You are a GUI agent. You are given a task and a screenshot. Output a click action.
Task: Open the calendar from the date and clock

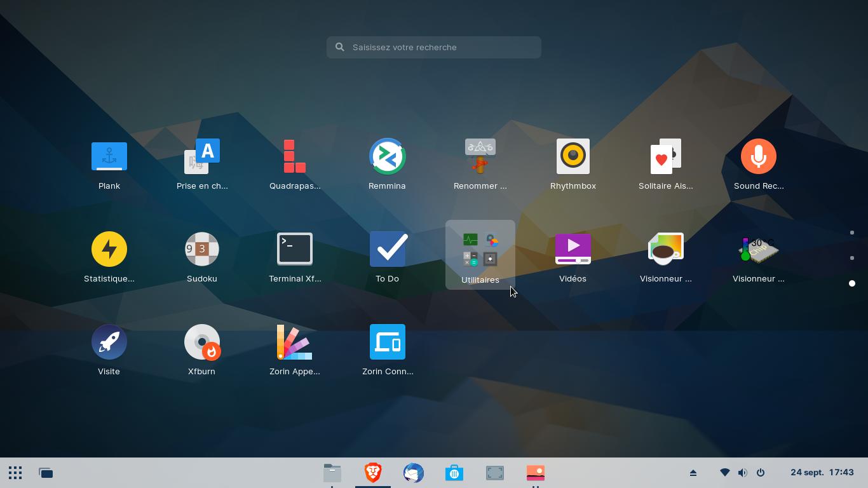[822, 473]
